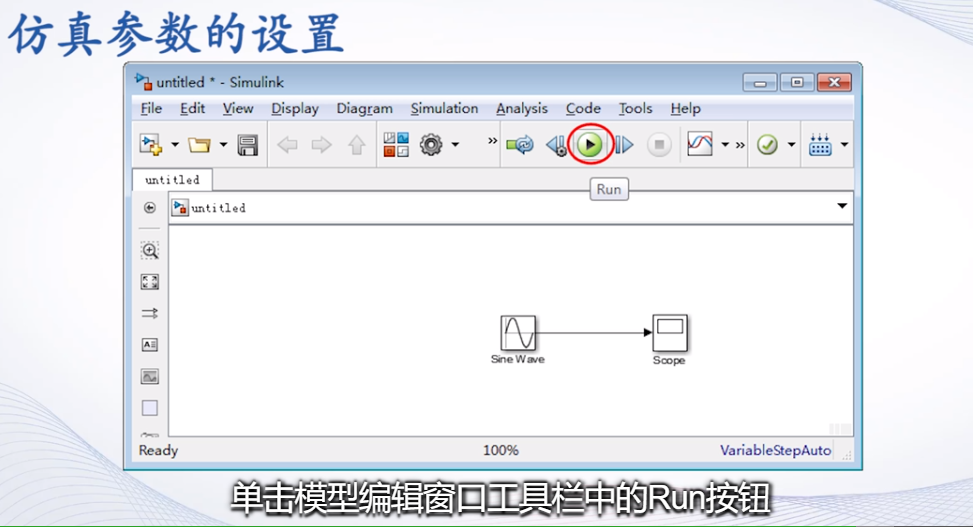This screenshot has height=527, width=973.
Task: Show more toolbar items via first chevron
Action: point(492,141)
